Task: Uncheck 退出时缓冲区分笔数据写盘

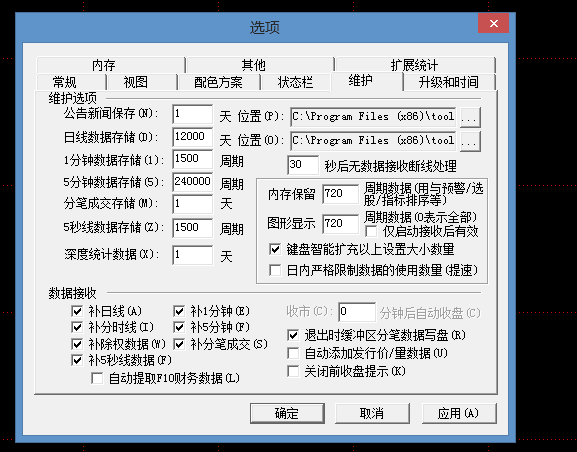Action: pos(293,335)
